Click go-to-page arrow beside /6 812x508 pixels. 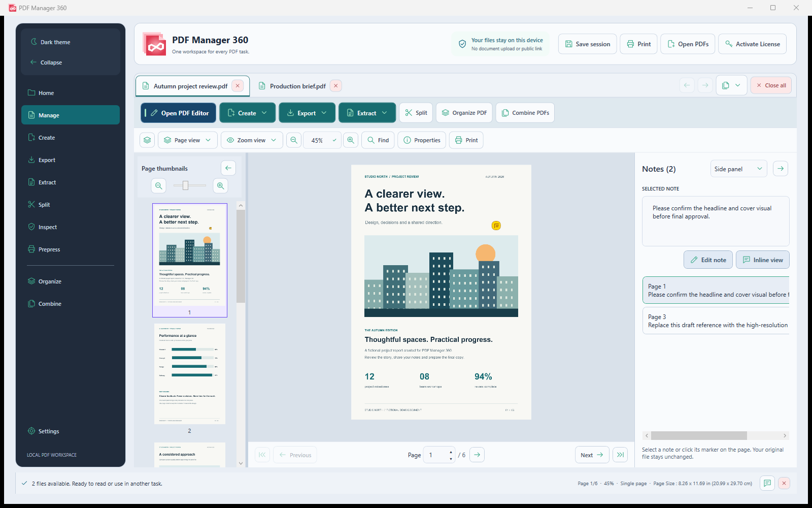tap(477, 455)
